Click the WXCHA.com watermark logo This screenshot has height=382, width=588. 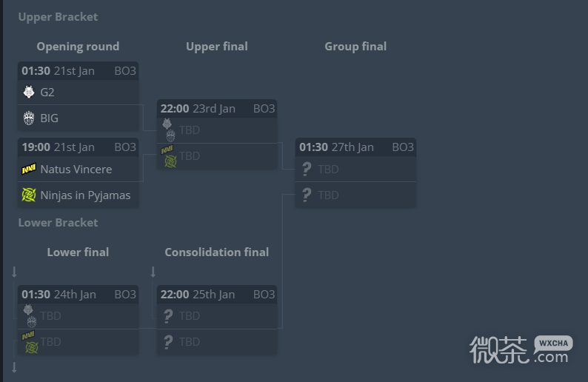coord(521,349)
